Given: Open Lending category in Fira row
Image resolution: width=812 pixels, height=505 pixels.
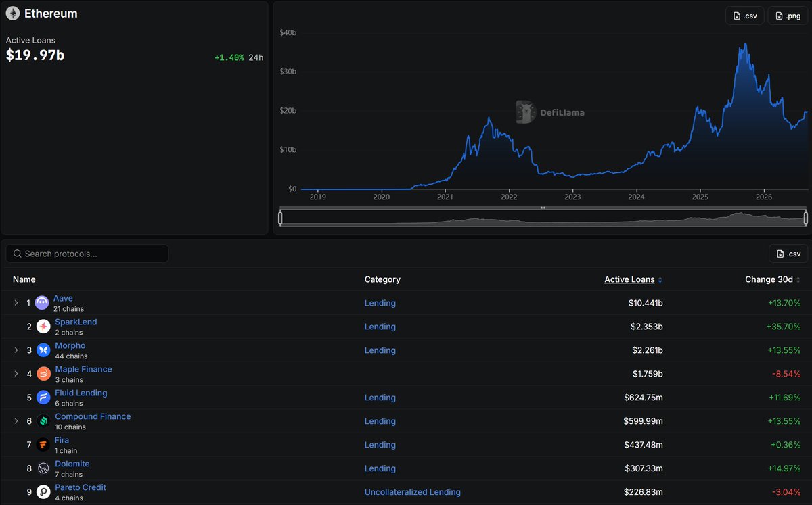Looking at the screenshot, I should pyautogui.click(x=380, y=445).
